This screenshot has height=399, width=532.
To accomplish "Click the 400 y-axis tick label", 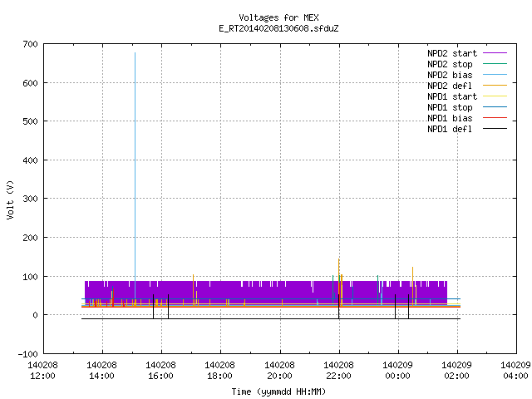I will (x=30, y=160).
